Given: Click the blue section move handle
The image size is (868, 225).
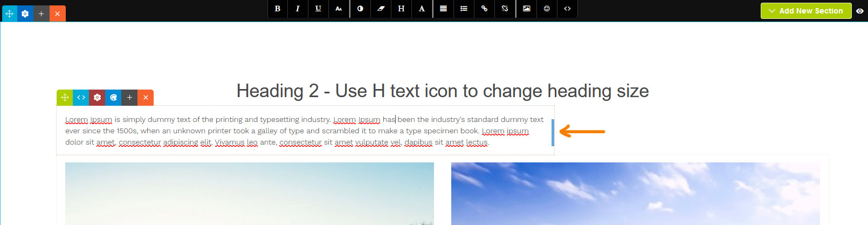Looking at the screenshot, I should click(x=10, y=13).
